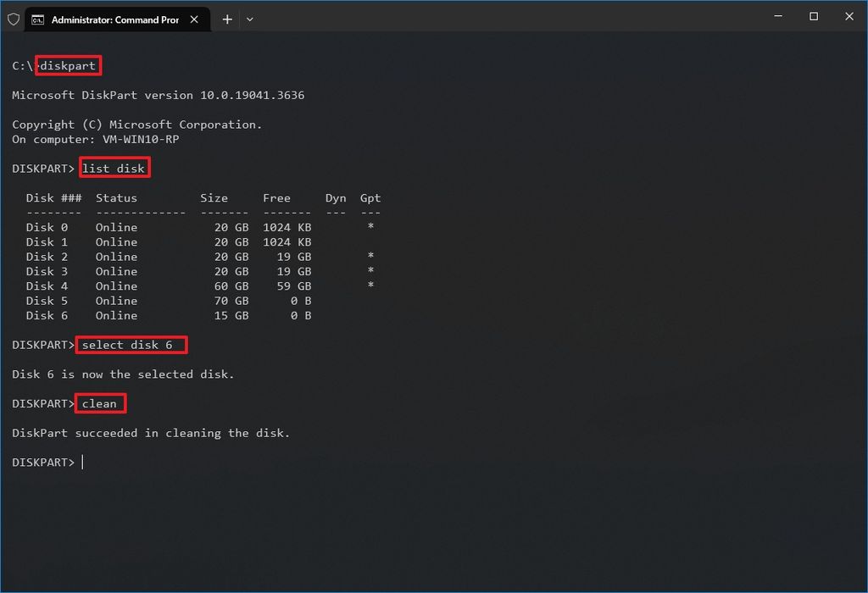Screen dimensions: 868x593
Task: Place the cursor at the DISKPART prompt line
Action: (81, 462)
